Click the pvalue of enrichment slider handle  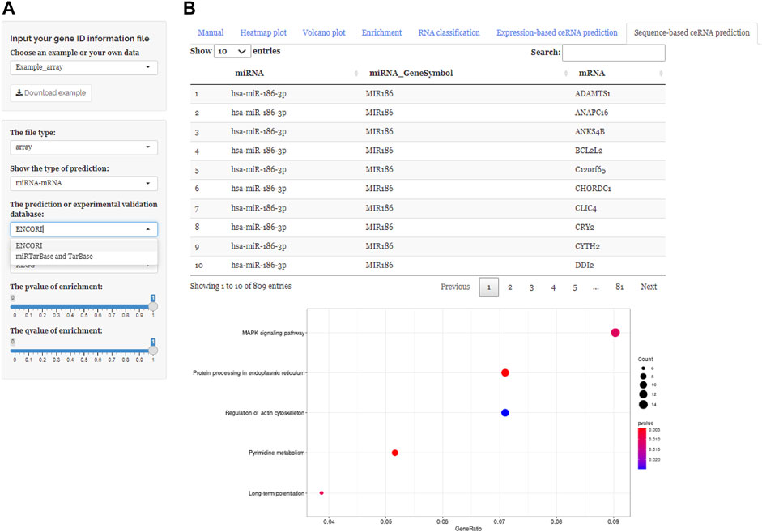point(152,307)
